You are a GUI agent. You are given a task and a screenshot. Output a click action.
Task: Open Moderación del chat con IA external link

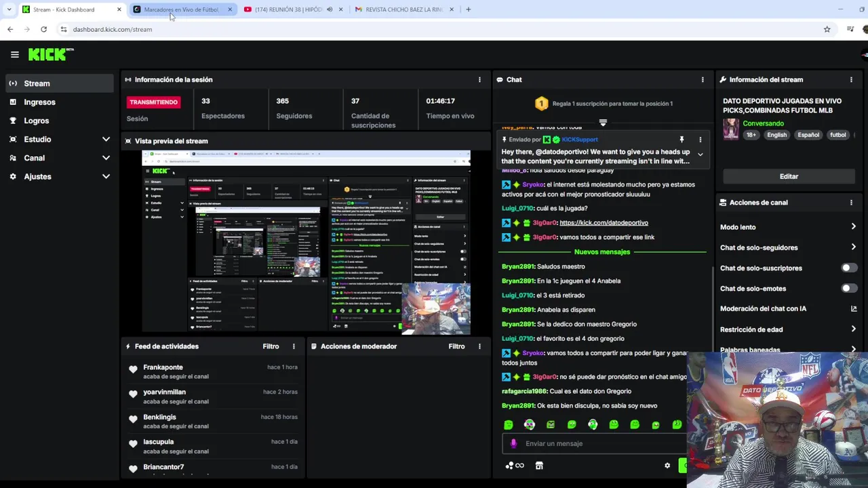(x=854, y=309)
